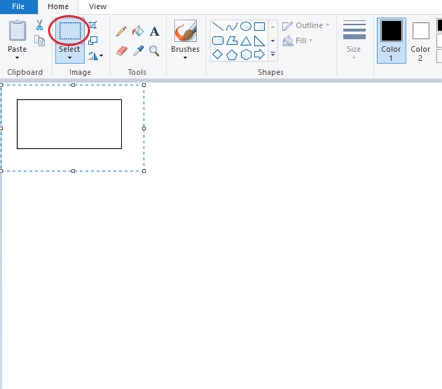This screenshot has height=389, width=442.
Task: Expand the Shapes gallery more arrow
Action: [273, 54]
